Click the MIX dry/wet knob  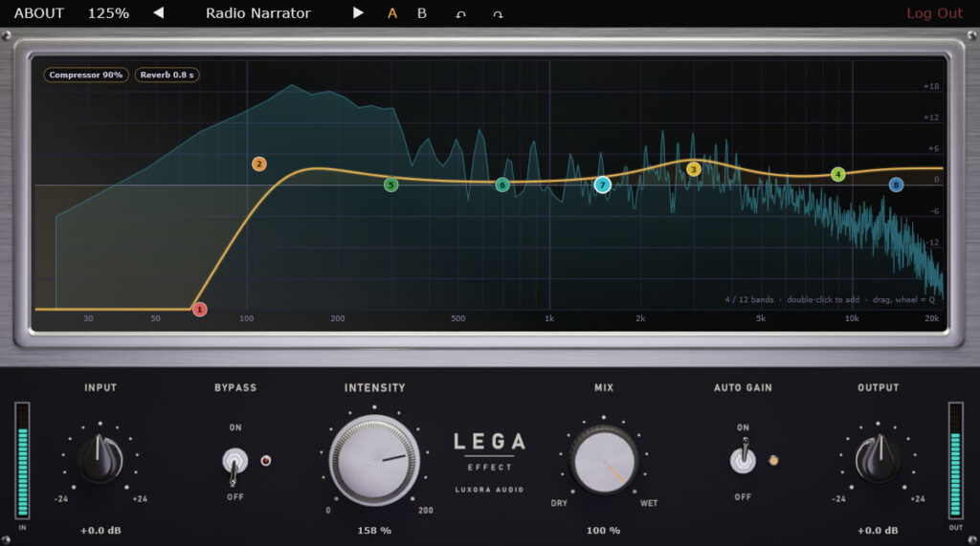tap(604, 461)
